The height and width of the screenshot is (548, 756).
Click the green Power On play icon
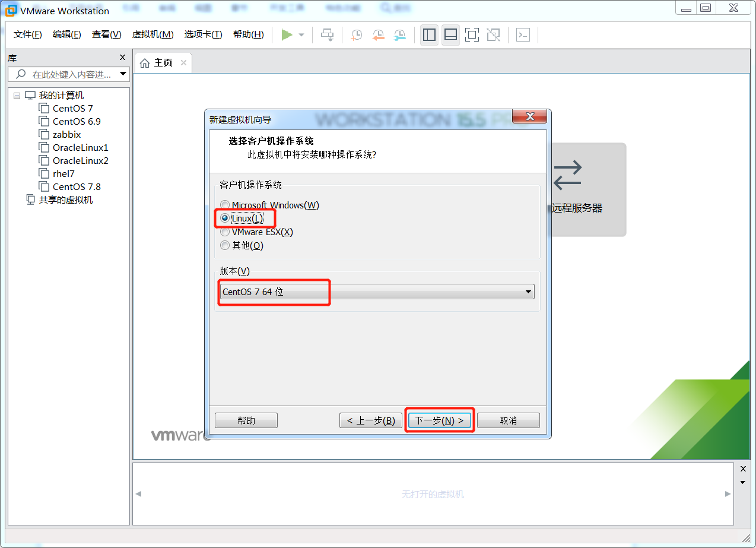pyautogui.click(x=287, y=35)
